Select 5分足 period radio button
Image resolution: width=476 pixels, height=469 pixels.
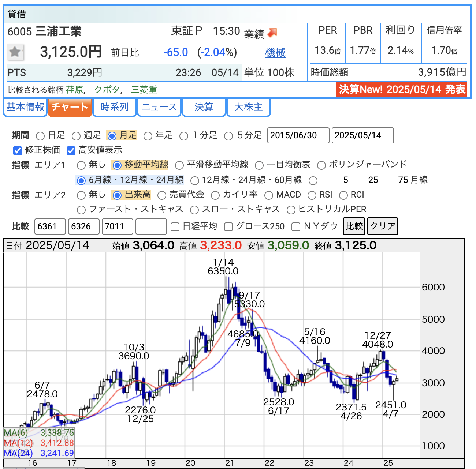tap(228, 136)
